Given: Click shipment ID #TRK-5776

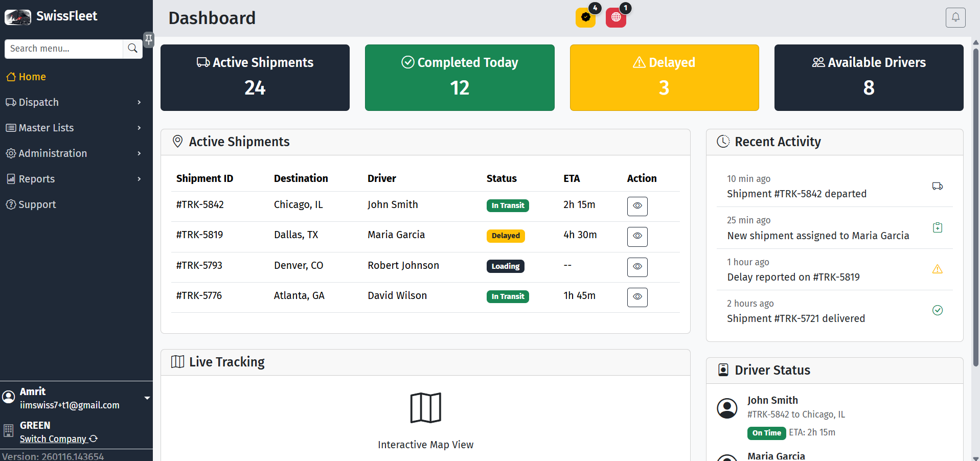Looking at the screenshot, I should point(199,295).
